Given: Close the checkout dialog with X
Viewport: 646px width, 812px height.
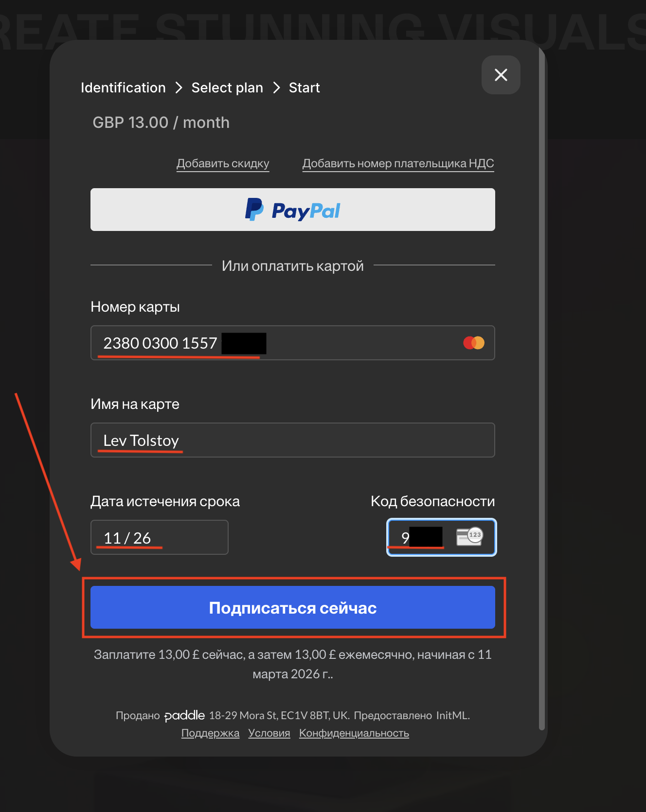Looking at the screenshot, I should (x=501, y=75).
